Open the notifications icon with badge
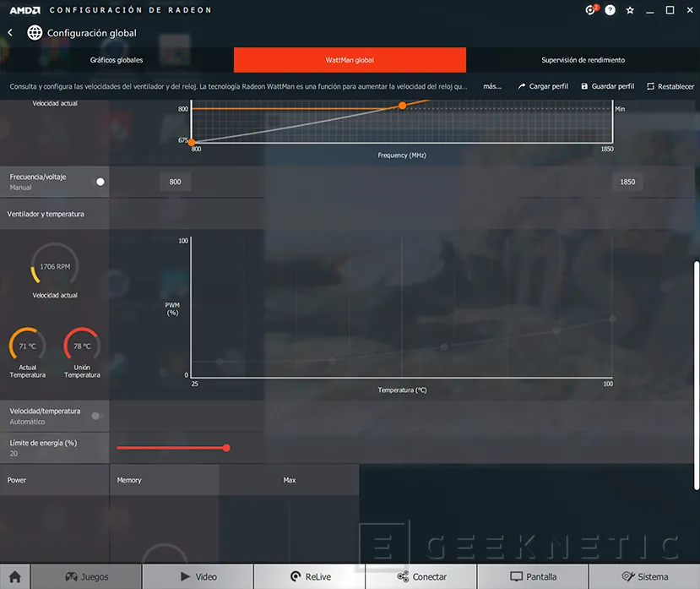700x589 pixels. click(591, 10)
